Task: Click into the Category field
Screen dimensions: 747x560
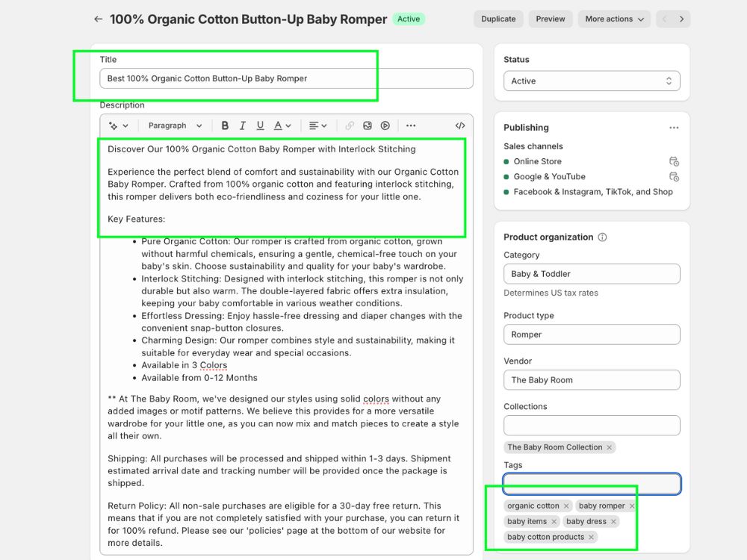Action: pos(592,274)
